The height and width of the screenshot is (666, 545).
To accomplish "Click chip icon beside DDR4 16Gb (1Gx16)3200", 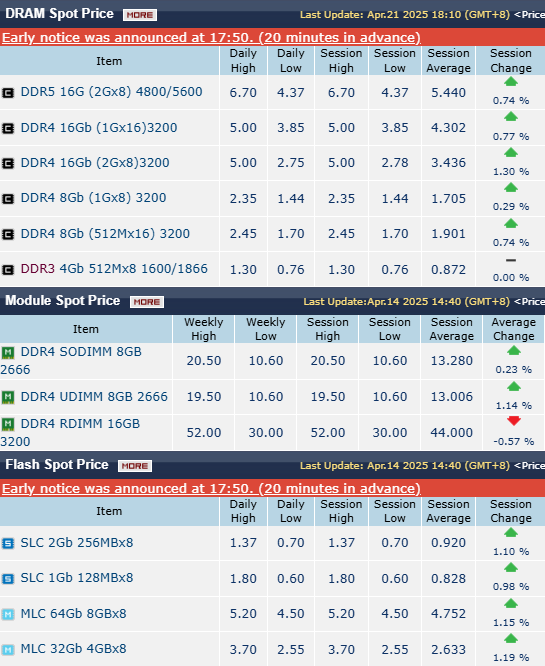I will click(8, 128).
